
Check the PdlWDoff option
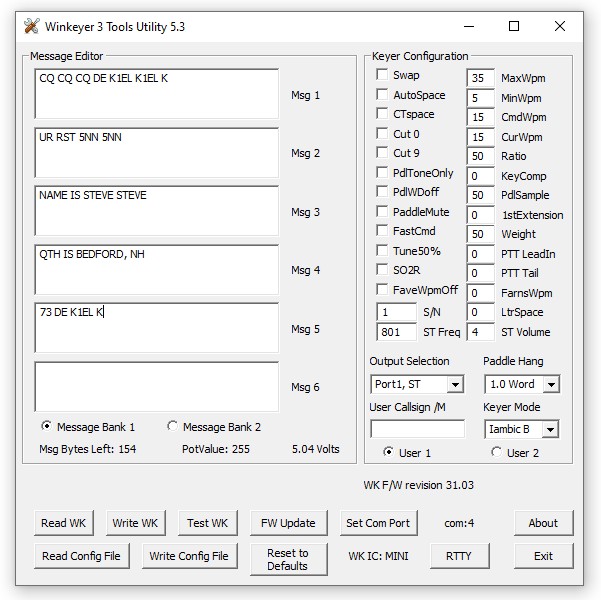(x=382, y=191)
